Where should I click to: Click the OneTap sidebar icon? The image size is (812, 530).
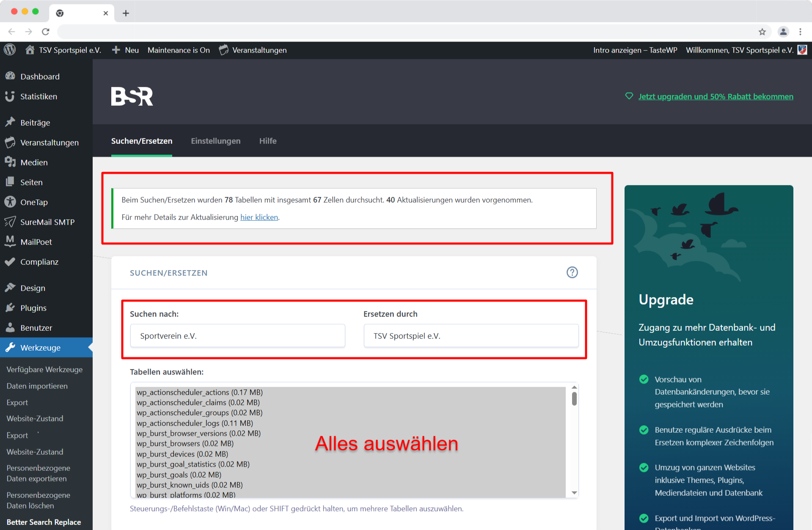pos(10,202)
